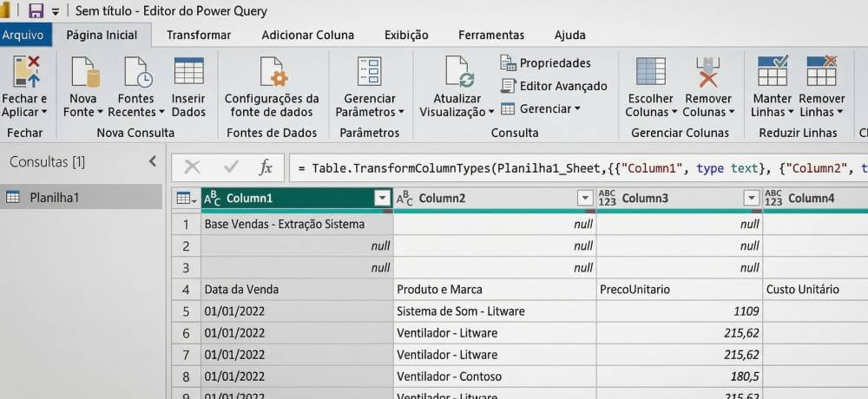Select the 'Produto e Marca' cell
Image resolution: width=868 pixels, height=399 pixels.
click(x=495, y=290)
